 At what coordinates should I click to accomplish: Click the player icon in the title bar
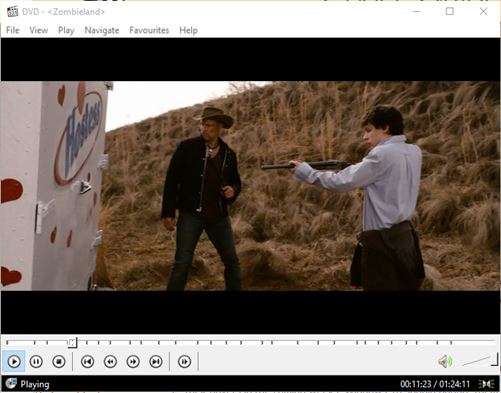12,12
